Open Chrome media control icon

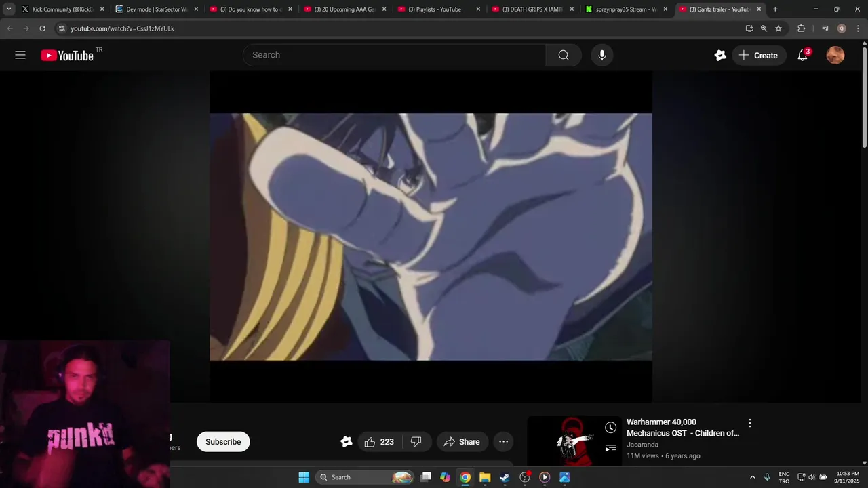click(x=825, y=28)
